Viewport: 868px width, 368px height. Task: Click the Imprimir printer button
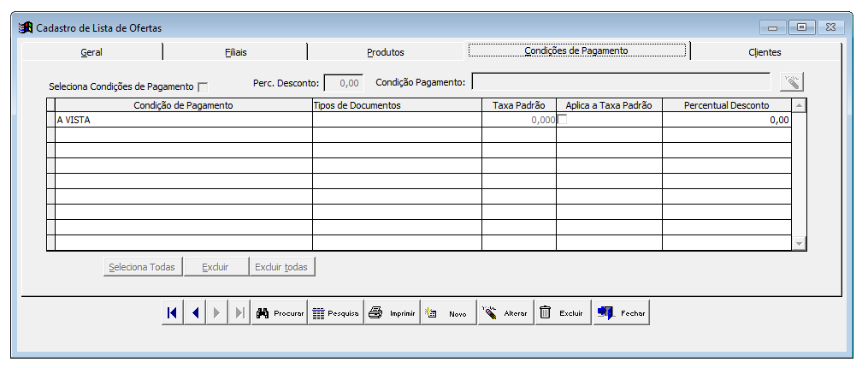click(x=393, y=313)
